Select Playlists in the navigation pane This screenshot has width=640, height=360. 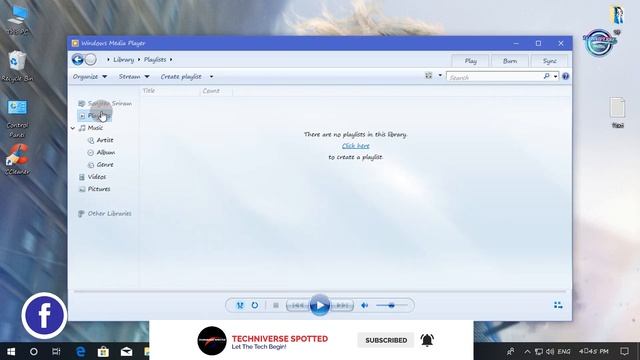pyautogui.click(x=95, y=116)
